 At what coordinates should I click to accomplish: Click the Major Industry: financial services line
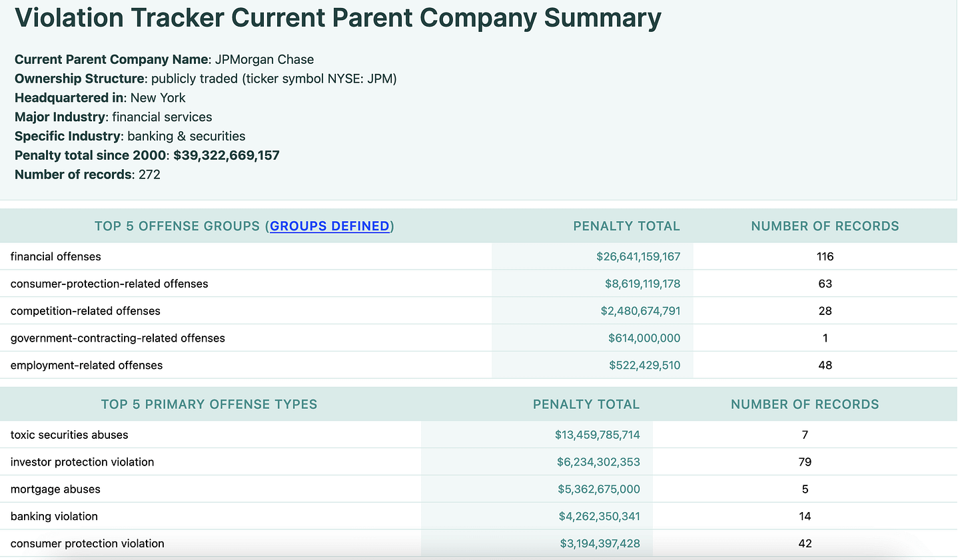coord(113,117)
